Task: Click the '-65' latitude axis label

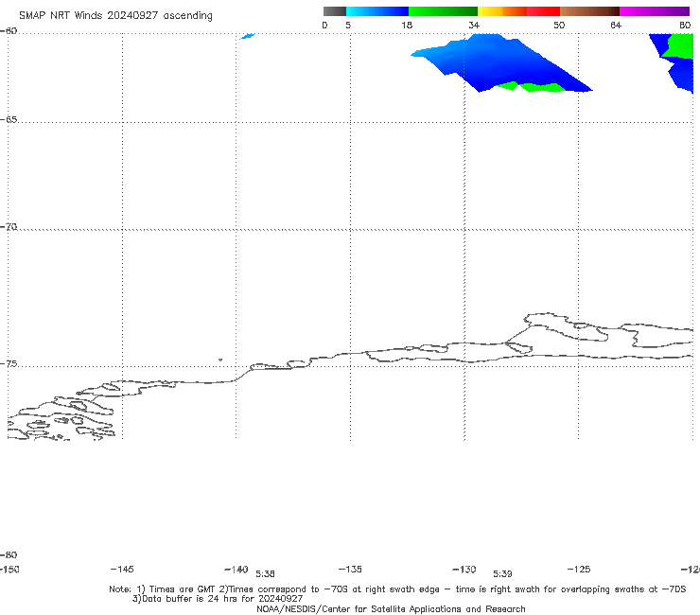Action: 9,120
